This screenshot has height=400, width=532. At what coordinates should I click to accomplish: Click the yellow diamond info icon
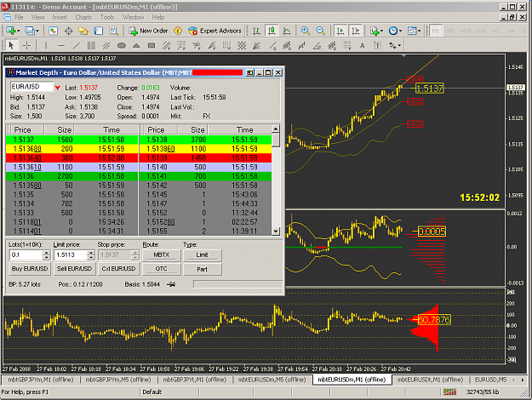pos(178,31)
